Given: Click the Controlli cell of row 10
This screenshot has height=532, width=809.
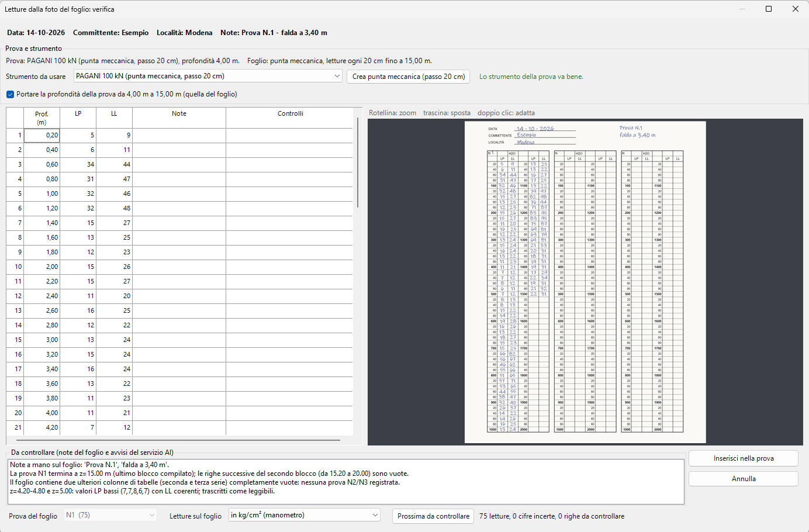Looking at the screenshot, I should pyautogui.click(x=291, y=267).
